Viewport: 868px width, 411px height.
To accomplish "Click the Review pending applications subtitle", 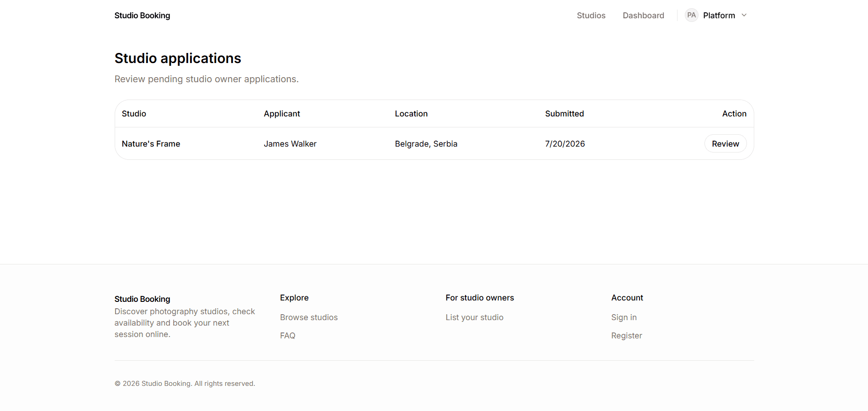I will (206, 79).
